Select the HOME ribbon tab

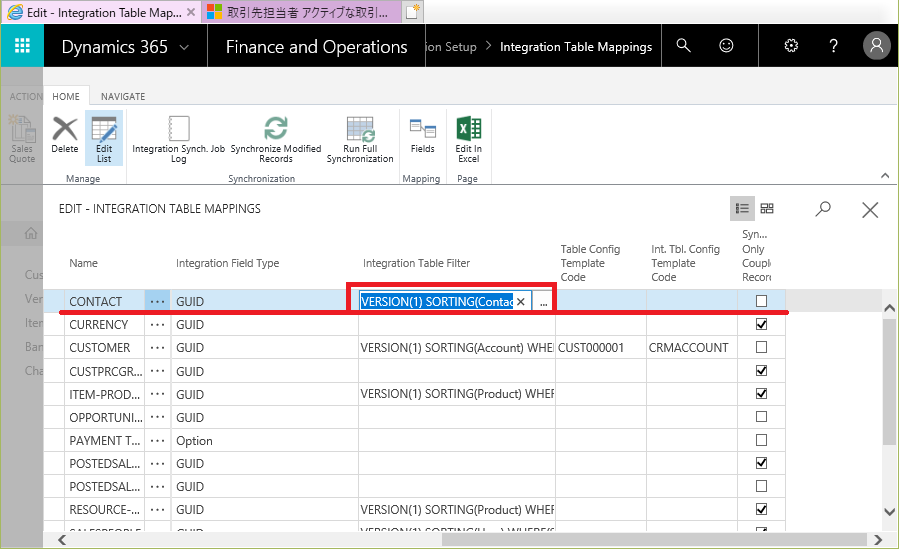66,96
